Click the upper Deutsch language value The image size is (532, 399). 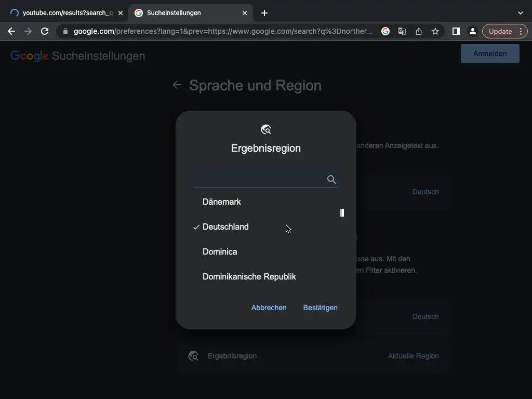[x=425, y=192]
